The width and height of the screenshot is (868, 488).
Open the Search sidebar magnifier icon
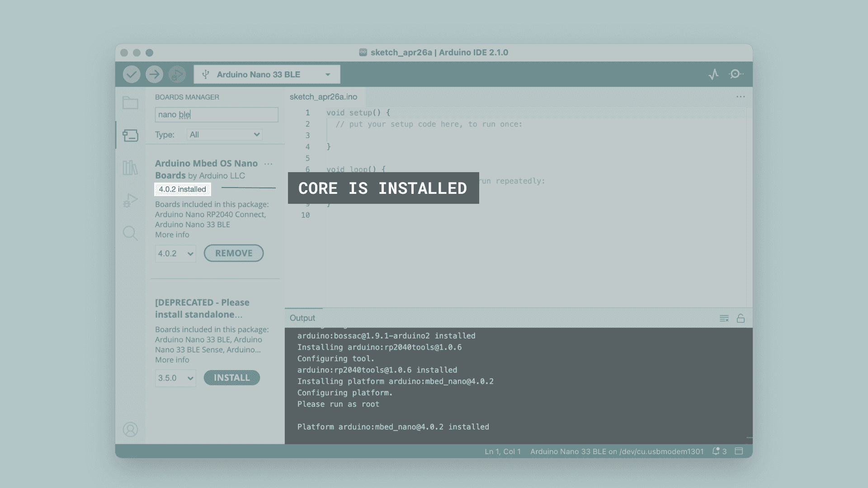[x=130, y=233]
